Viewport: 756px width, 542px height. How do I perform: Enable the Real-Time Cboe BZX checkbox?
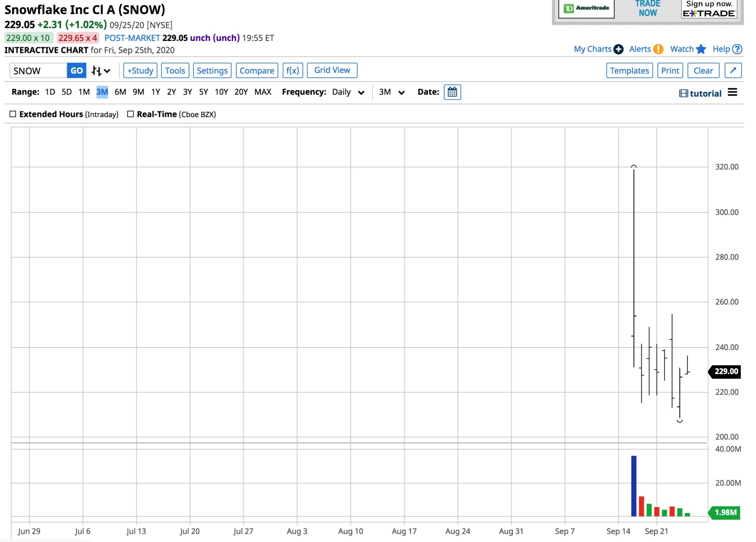(130, 114)
